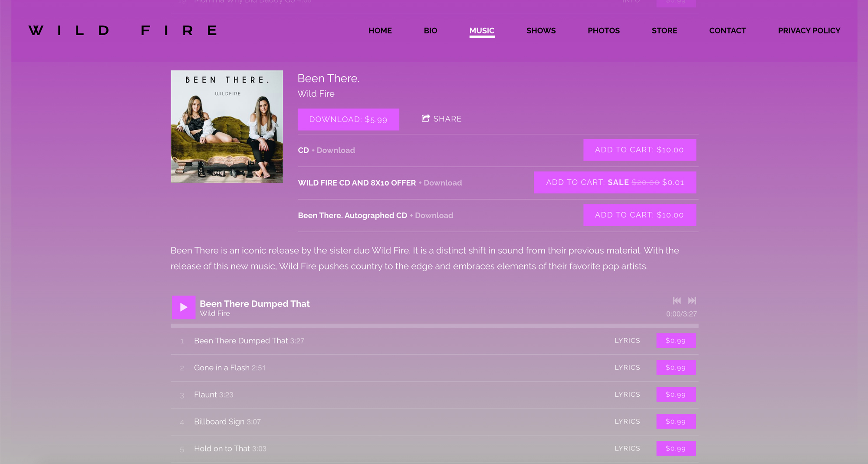Click the Share icon button
This screenshot has height=464, width=868.
click(441, 118)
